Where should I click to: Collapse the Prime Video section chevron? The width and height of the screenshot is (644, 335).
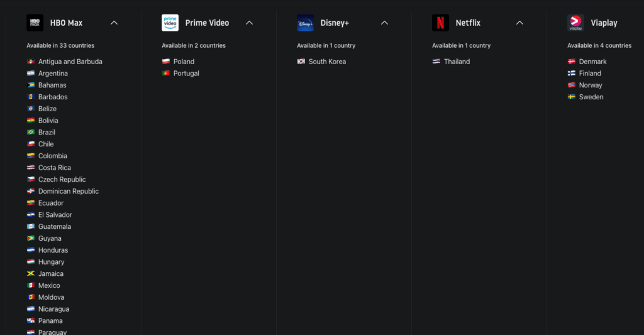pos(249,23)
